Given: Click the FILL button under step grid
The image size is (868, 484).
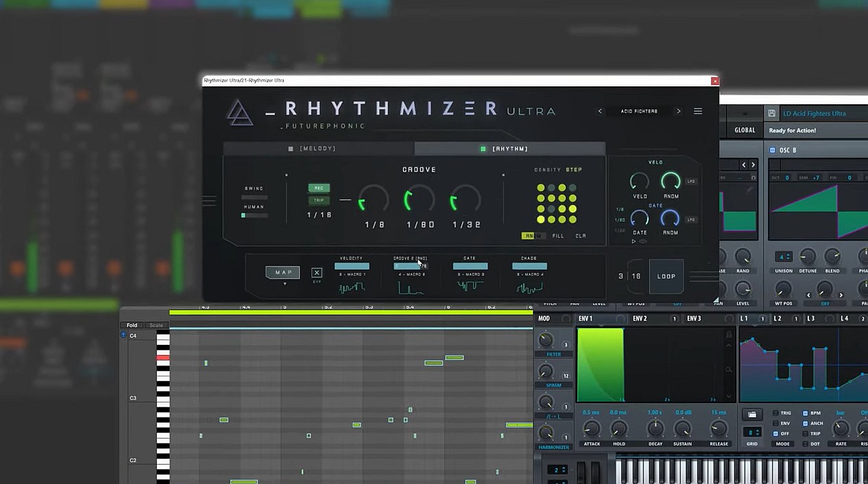Looking at the screenshot, I should click(x=558, y=236).
